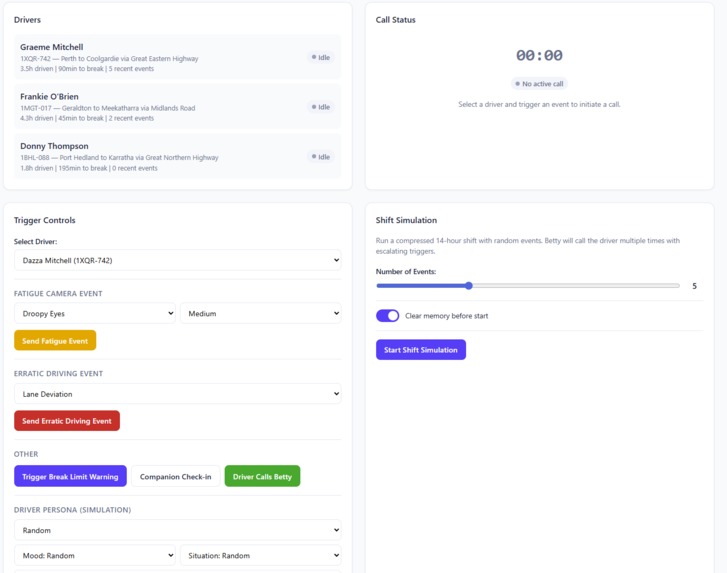This screenshot has width=727, height=573.
Task: Click the Trigger Controls heading
Action: 45,220
